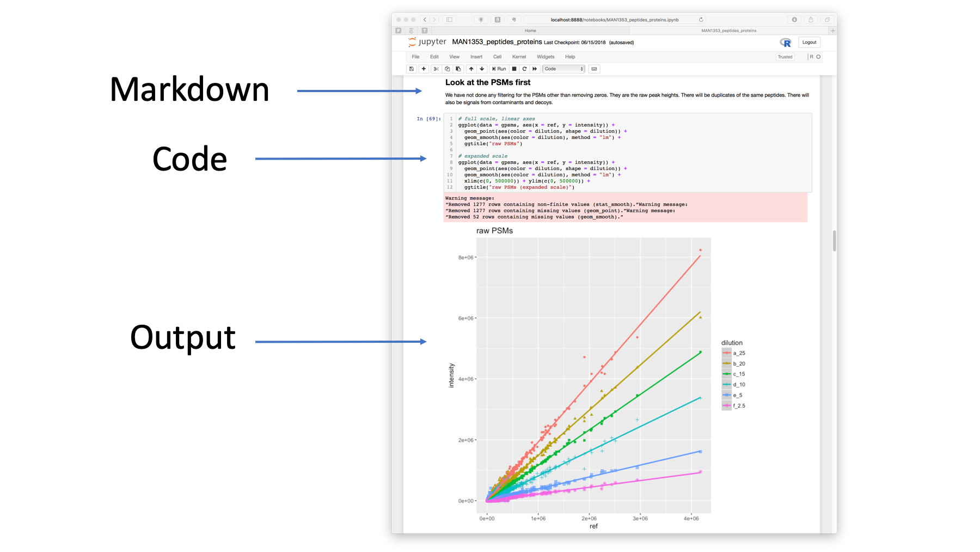Open the View menu
Image resolution: width=980 pixels, height=552 pixels.
pos(454,57)
